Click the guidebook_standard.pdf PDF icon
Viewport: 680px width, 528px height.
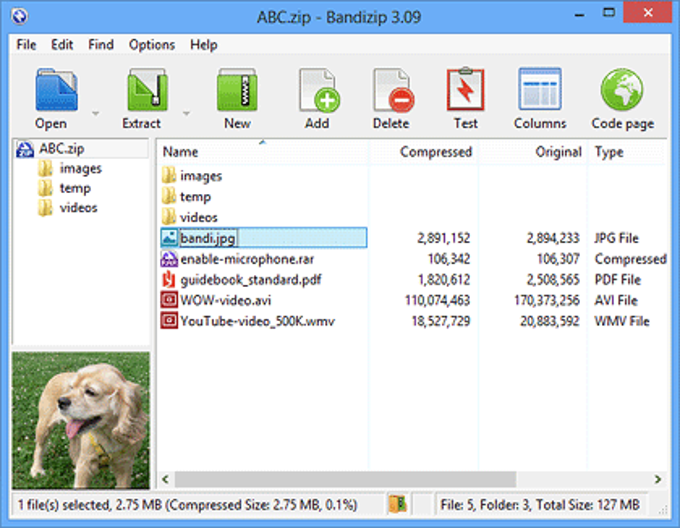169,280
